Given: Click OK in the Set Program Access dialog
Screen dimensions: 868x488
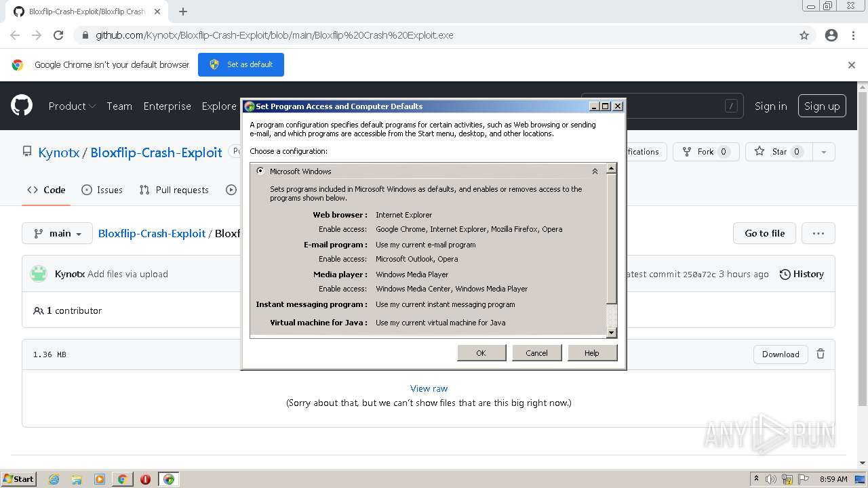Looking at the screenshot, I should [x=481, y=353].
